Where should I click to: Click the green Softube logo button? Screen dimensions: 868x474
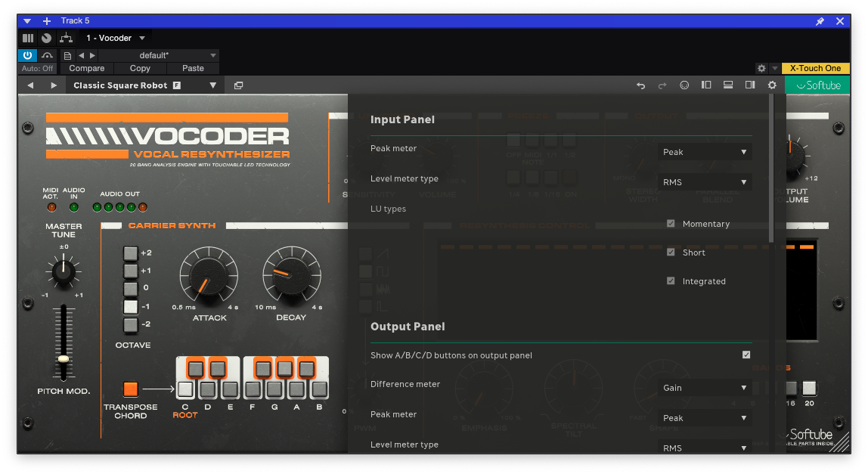click(817, 85)
